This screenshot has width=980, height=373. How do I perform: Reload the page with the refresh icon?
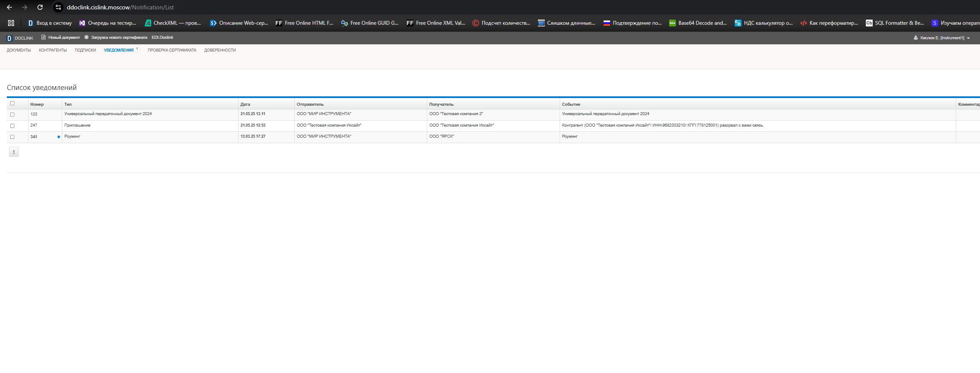40,7
